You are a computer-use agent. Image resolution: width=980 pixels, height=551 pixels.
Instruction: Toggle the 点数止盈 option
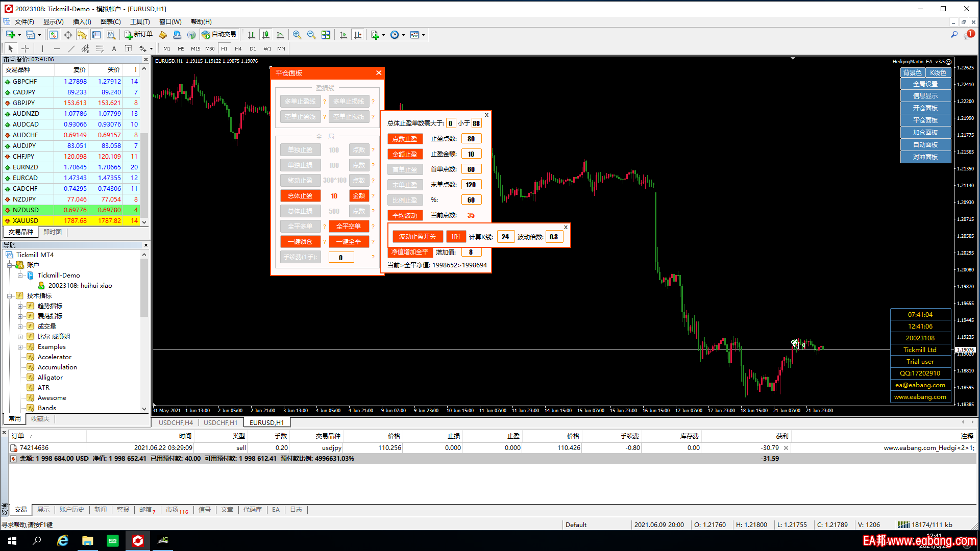[x=405, y=139]
